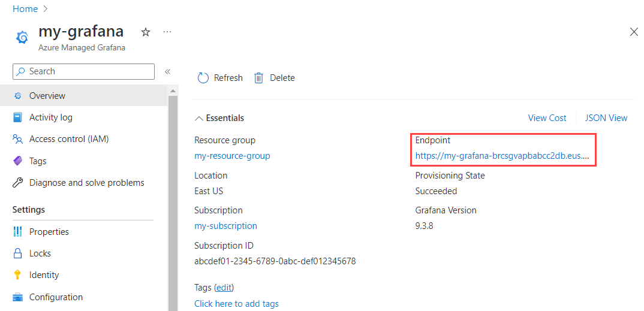Click the Identity key icon

click(x=17, y=275)
